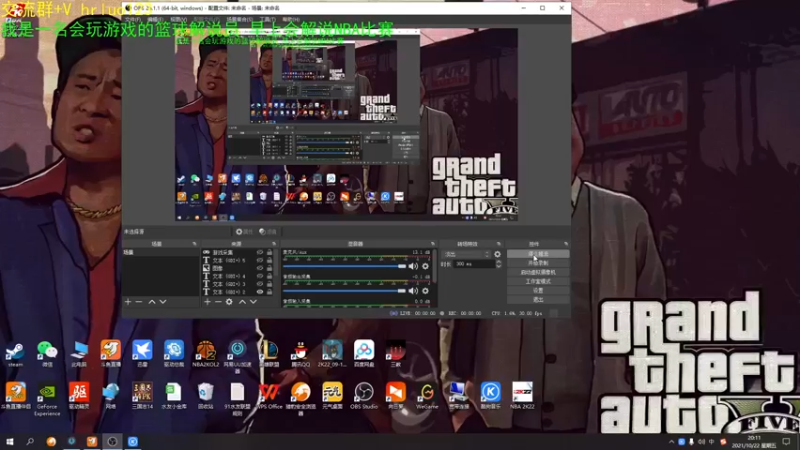Open the Kugou Music desktop icon
800x450 pixels.
tap(490, 396)
